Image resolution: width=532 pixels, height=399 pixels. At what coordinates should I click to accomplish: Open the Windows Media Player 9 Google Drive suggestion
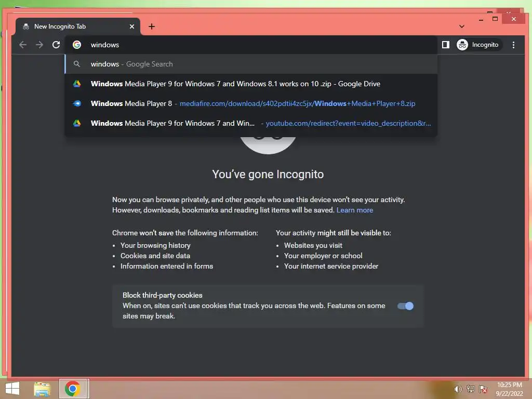pyautogui.click(x=251, y=84)
